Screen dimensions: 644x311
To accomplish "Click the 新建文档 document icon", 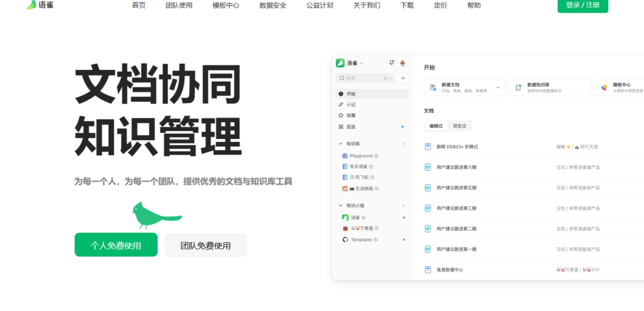I will [433, 87].
